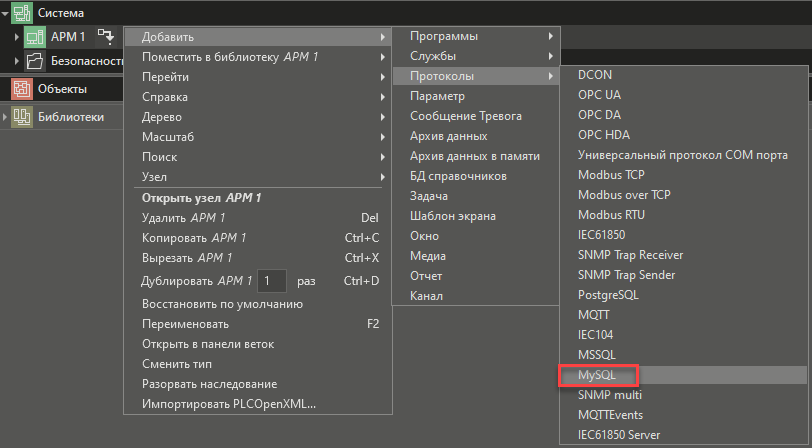The width and height of the screenshot is (812, 448).
Task: Choose Переименовать
Action: tap(258, 324)
